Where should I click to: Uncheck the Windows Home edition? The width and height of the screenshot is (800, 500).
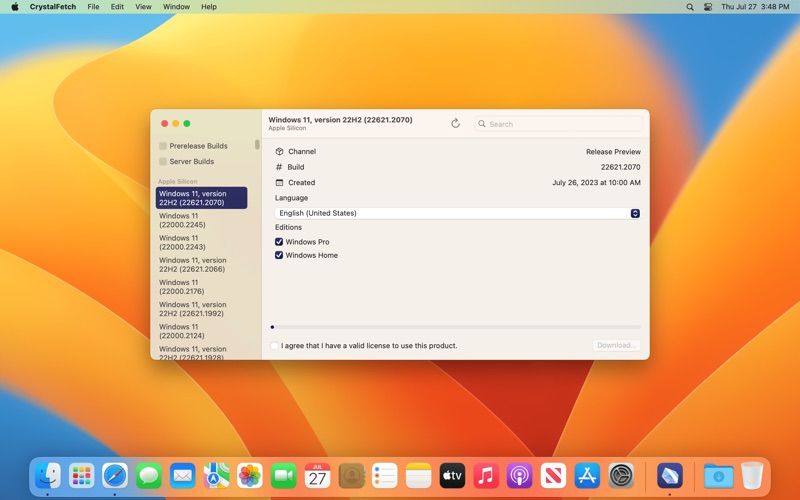tap(279, 255)
